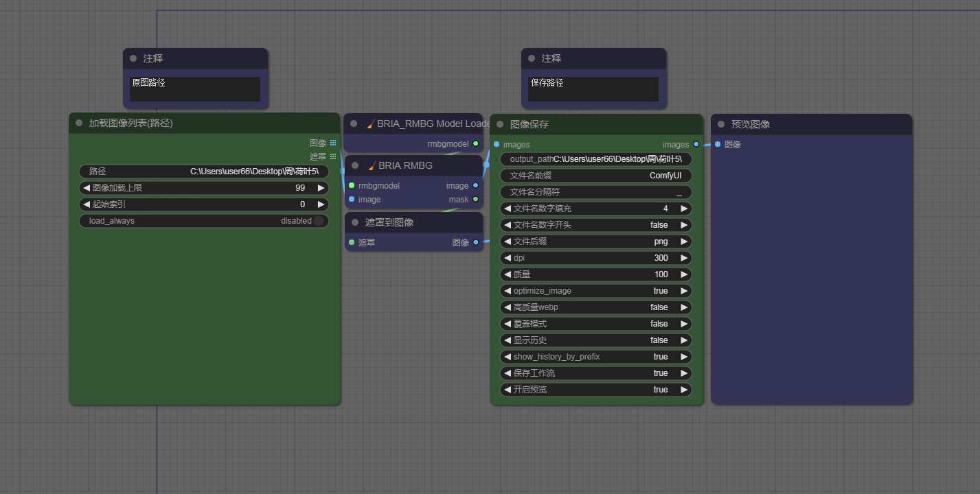Collapse the BRIA_RMBG Model Loader node dot
The width and height of the screenshot is (980, 494).
[x=354, y=124]
